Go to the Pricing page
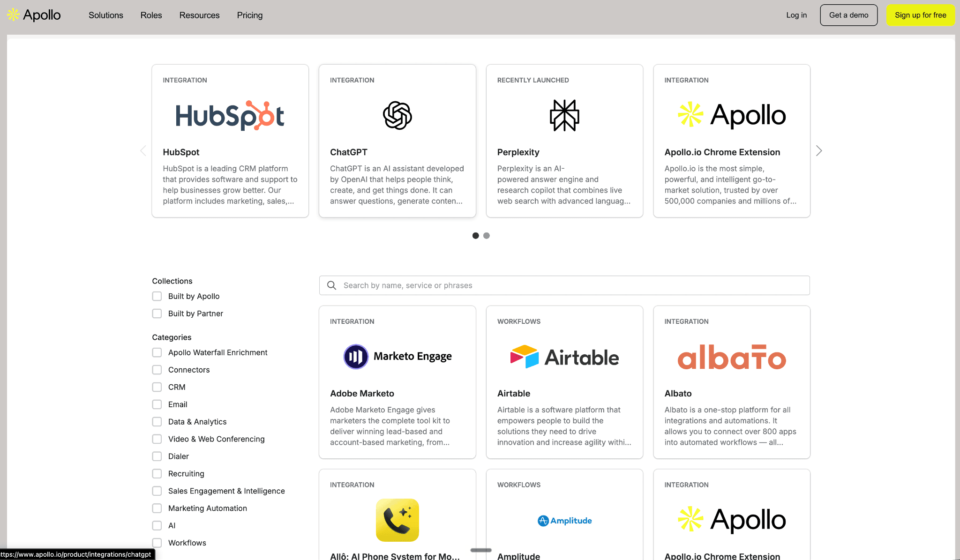 [x=250, y=15]
